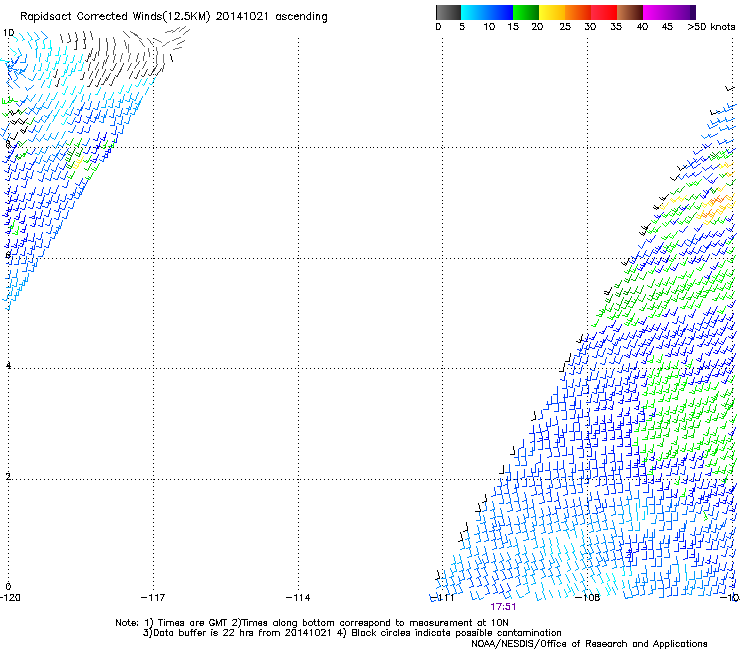Click the longitude label '-120'
The width and height of the screenshot is (740, 650).
pos(10,598)
